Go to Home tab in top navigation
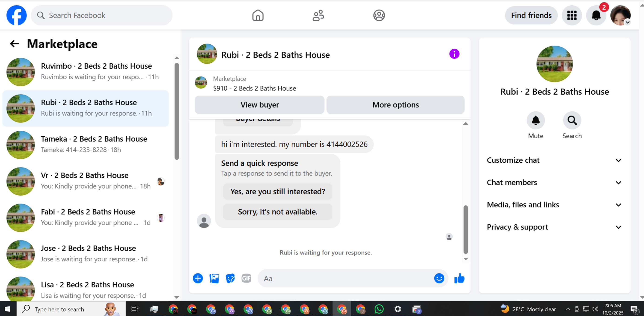644x316 pixels. coord(258,16)
